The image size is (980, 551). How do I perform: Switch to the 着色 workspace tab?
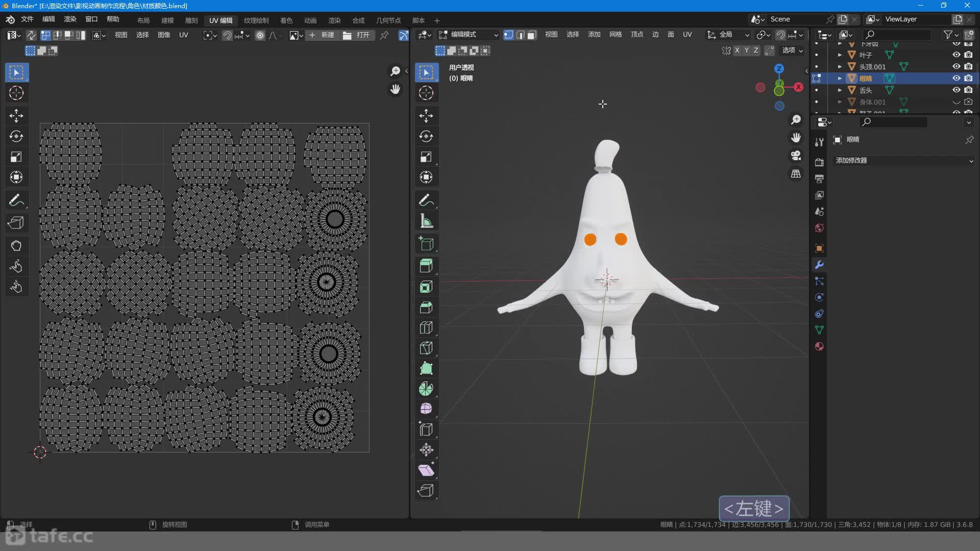(286, 20)
